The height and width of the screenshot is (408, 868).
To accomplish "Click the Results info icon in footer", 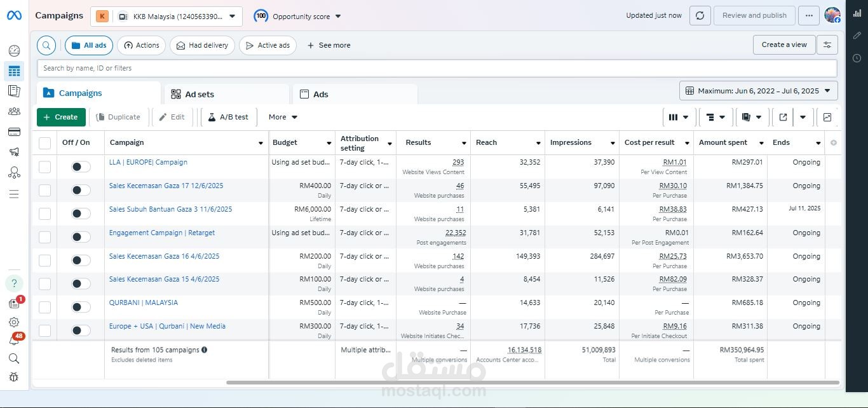I will (x=204, y=350).
